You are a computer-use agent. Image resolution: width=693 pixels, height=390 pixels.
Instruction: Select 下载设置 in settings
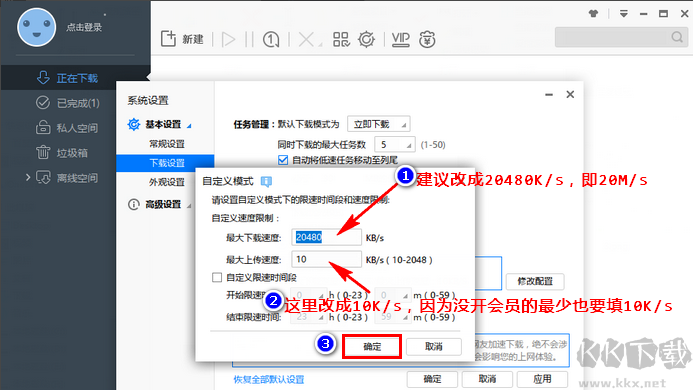point(165,163)
